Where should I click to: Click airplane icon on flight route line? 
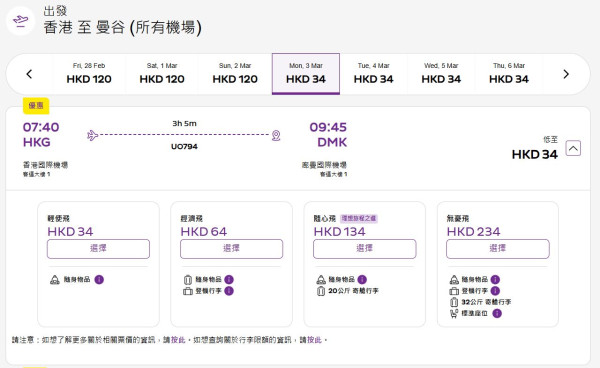coord(92,135)
